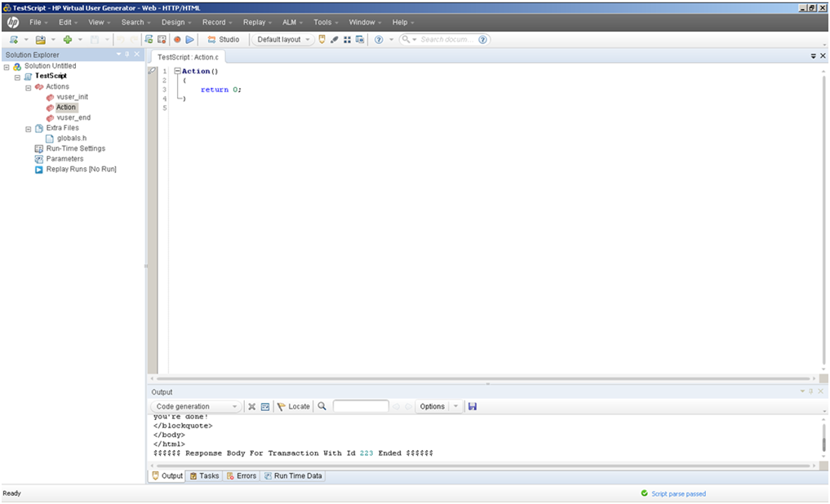Open the Record menu
The image size is (830, 504).
(217, 22)
